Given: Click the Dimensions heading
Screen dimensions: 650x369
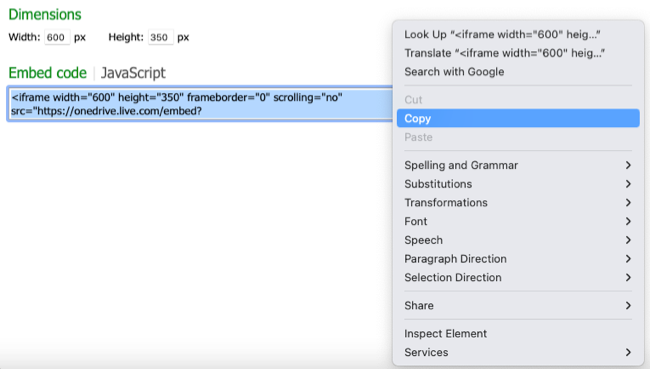Looking at the screenshot, I should coord(45,15).
